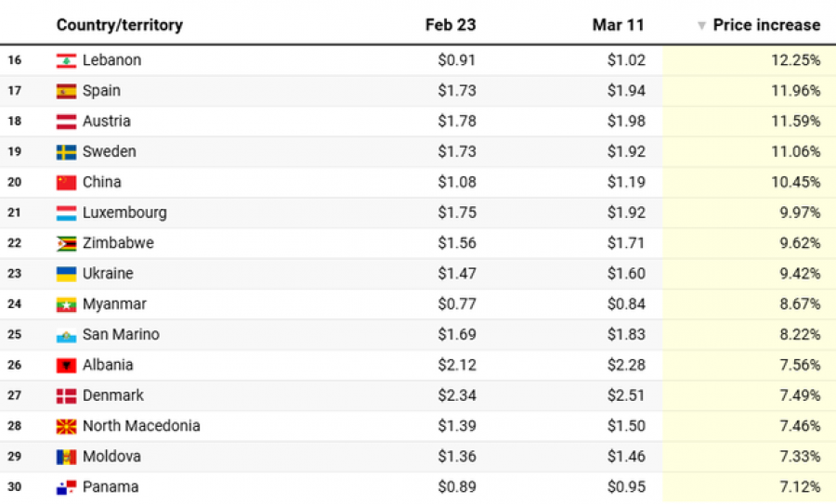This screenshot has height=504, width=836.
Task: Sort by Feb 23 column header
Action: coord(450,25)
